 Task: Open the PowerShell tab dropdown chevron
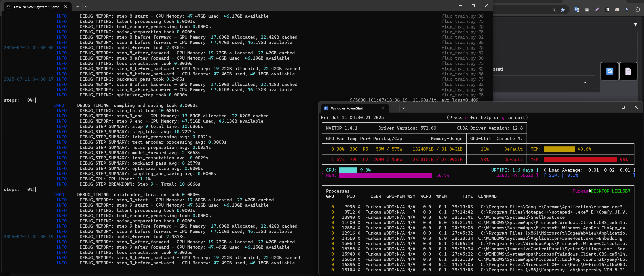click(403, 108)
